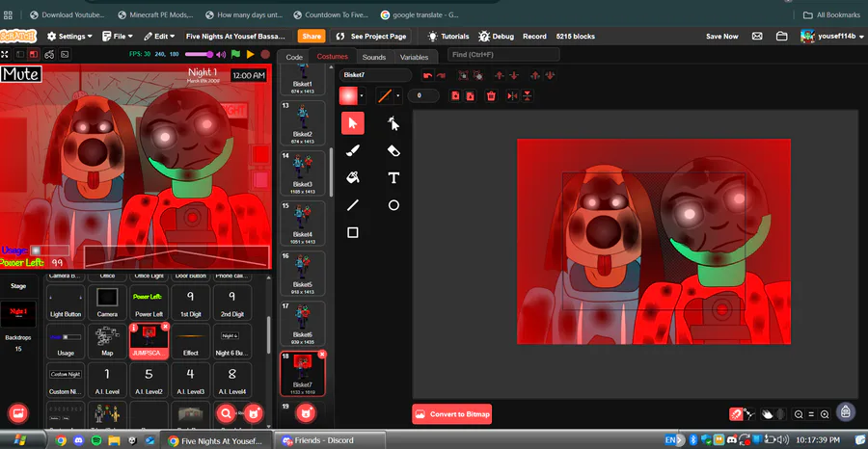Flip the costume horizontally

coord(513,95)
